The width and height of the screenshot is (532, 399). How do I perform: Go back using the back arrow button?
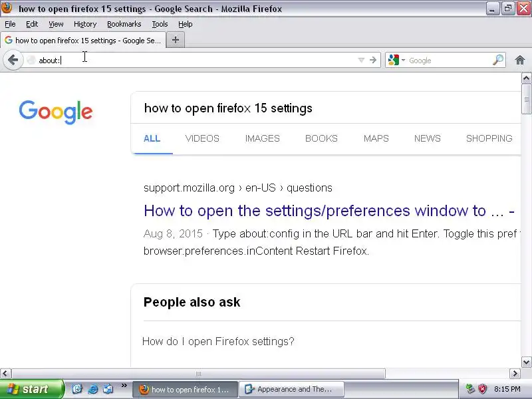click(x=13, y=61)
